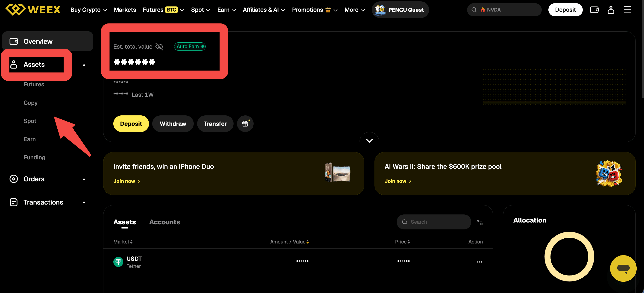Click the PENGU Quest penguin icon

(x=380, y=10)
